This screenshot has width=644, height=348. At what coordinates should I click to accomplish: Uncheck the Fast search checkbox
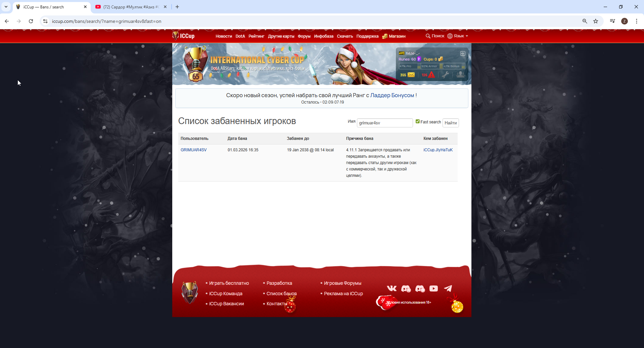418,122
